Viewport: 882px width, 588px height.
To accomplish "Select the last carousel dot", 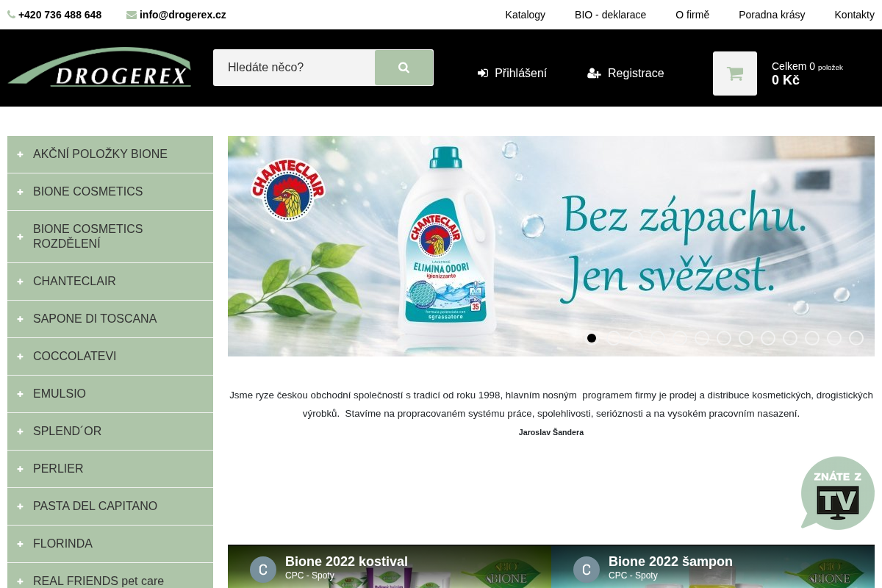I will 856,338.
